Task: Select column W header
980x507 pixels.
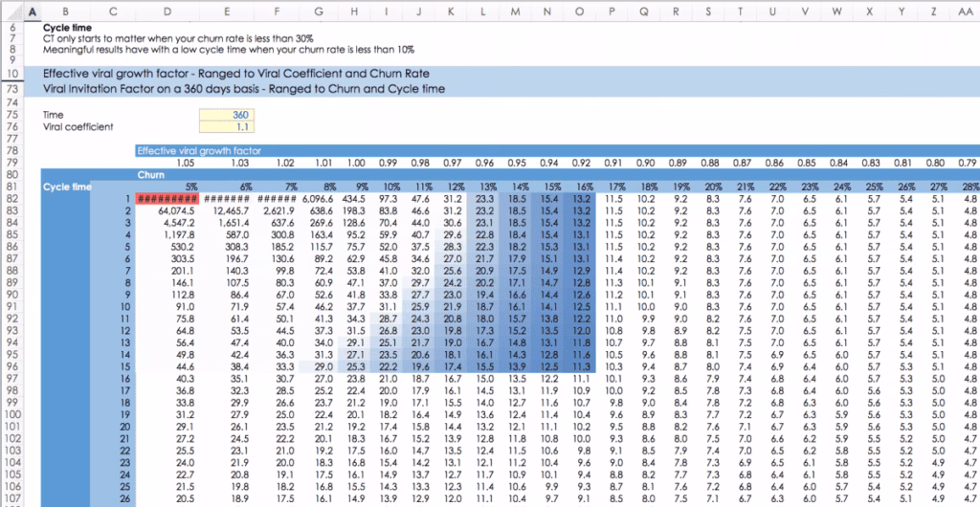Action: (836, 11)
